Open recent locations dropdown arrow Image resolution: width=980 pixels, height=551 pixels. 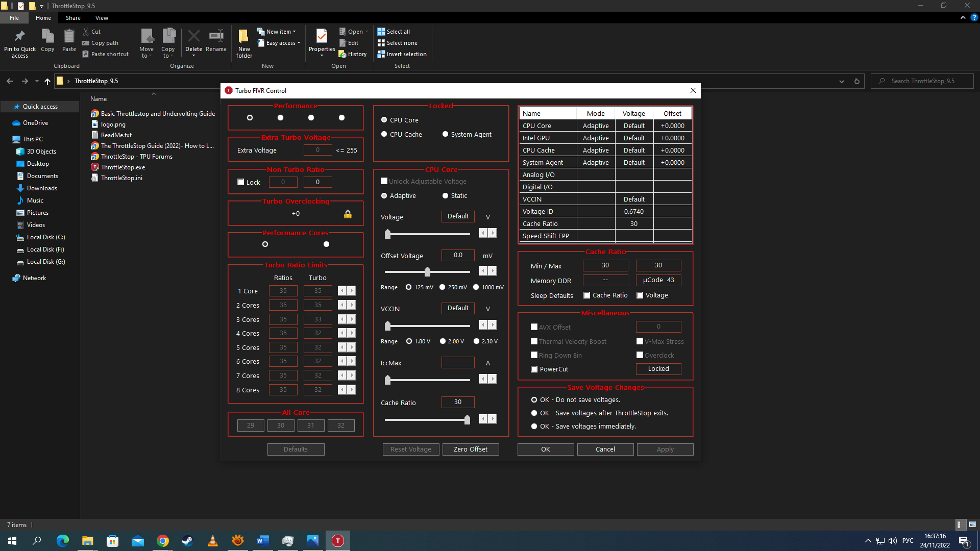37,81
